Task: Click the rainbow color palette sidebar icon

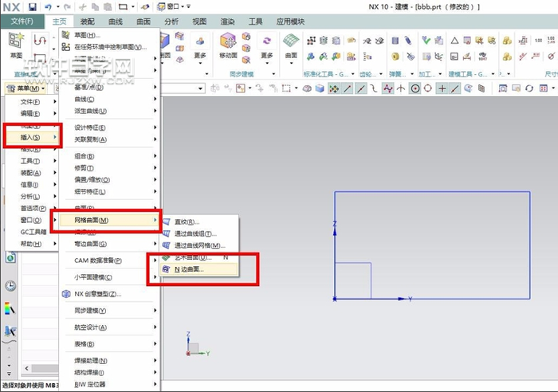Action: (x=10, y=308)
